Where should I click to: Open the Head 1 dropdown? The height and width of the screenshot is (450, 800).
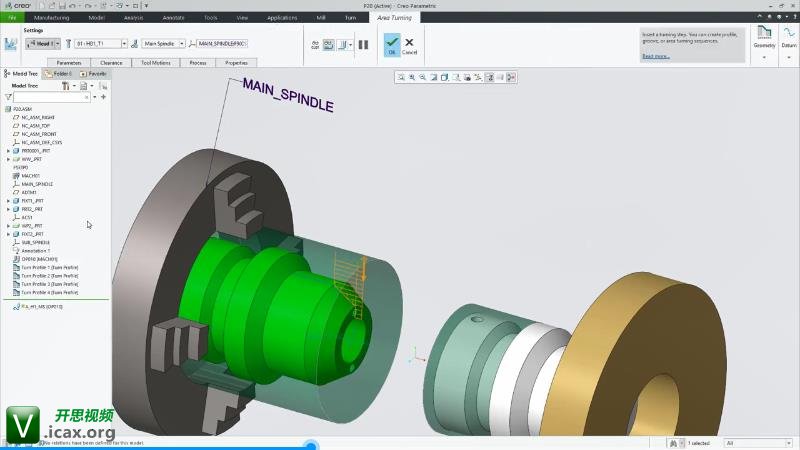click(43, 44)
